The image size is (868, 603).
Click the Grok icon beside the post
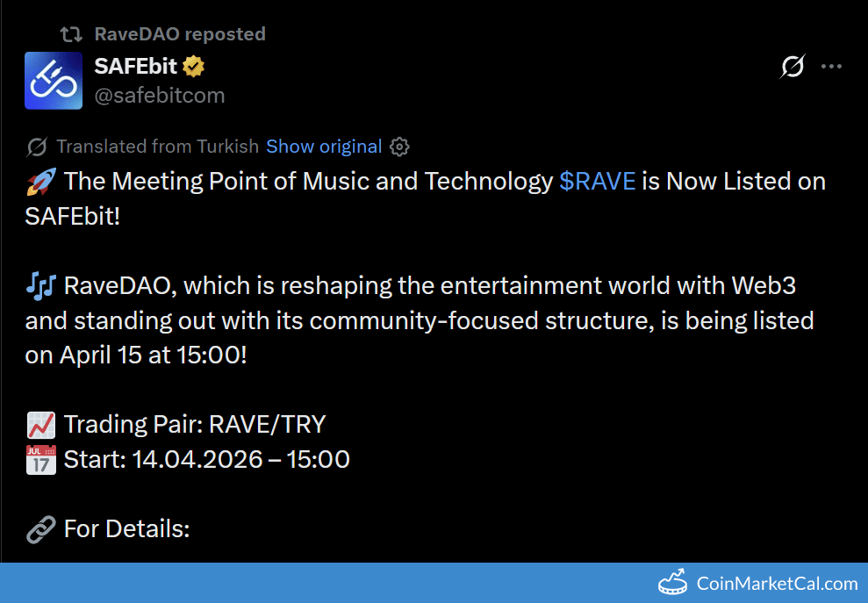pyautogui.click(x=793, y=67)
